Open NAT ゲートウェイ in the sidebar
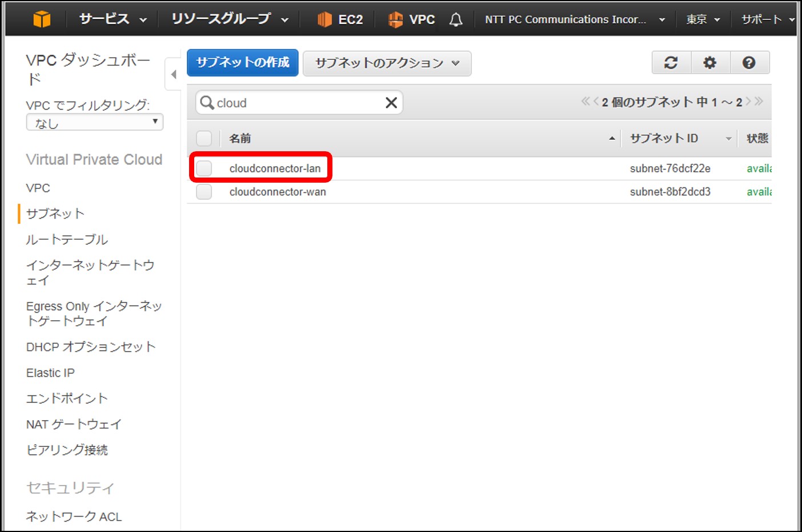The height and width of the screenshot is (532, 802). (74, 424)
